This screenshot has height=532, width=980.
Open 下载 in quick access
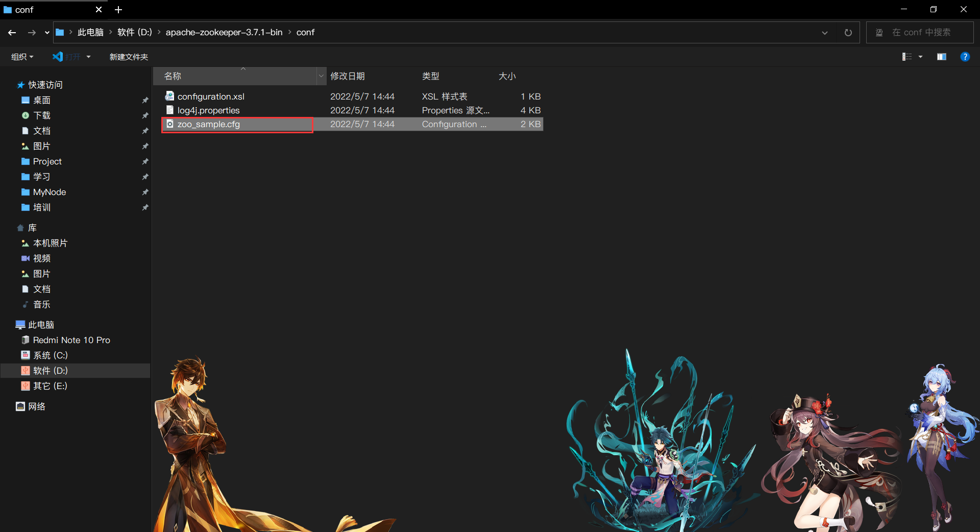(42, 115)
